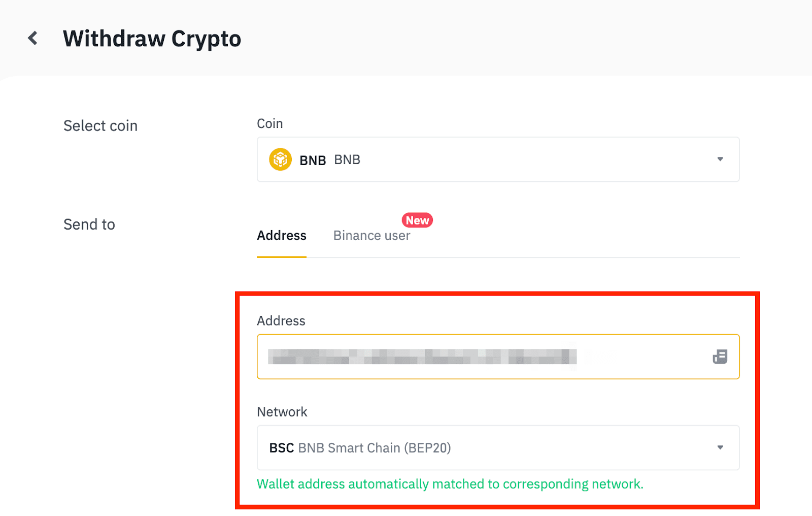The image size is (812, 516).
Task: Go back using the left arrow icon
Action: pyautogui.click(x=33, y=38)
